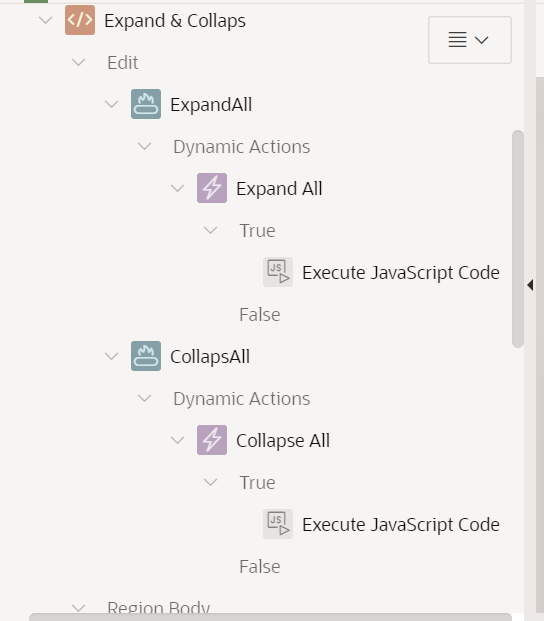Viewport: 544px width, 621px height.
Task: Collapse Dynamic Actions under ExpandAll
Action: (x=145, y=146)
